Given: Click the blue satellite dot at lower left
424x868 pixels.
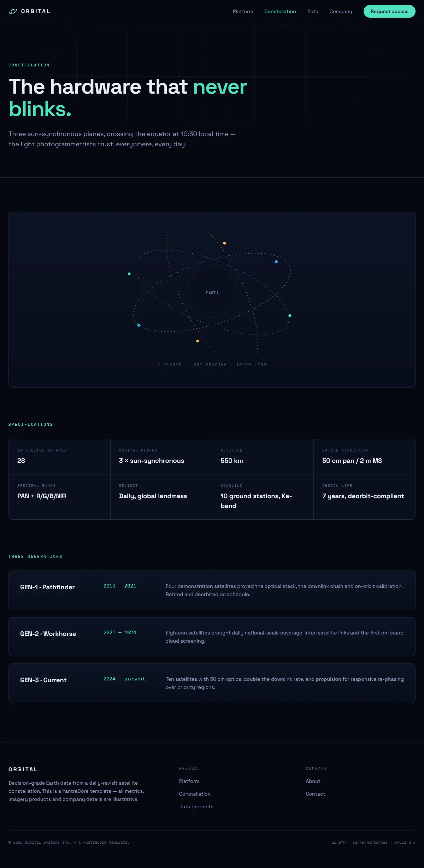Looking at the screenshot, I should pos(139,325).
